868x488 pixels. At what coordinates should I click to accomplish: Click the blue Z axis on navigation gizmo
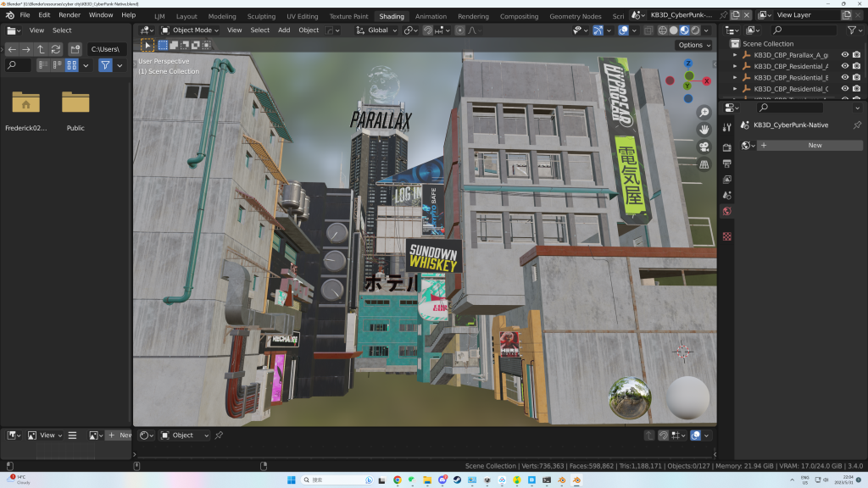[688, 64]
